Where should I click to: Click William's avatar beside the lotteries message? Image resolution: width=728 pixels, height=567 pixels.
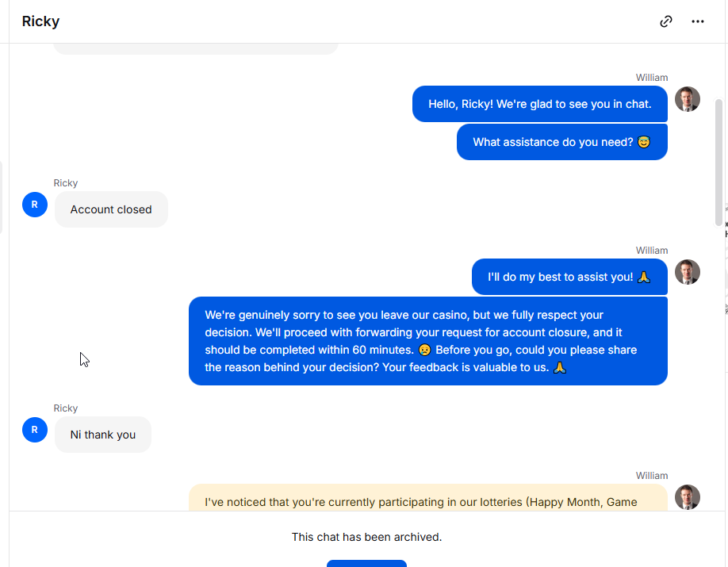click(687, 497)
